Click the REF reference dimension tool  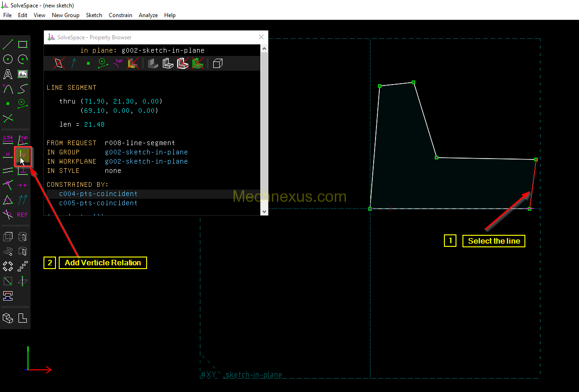pos(23,215)
